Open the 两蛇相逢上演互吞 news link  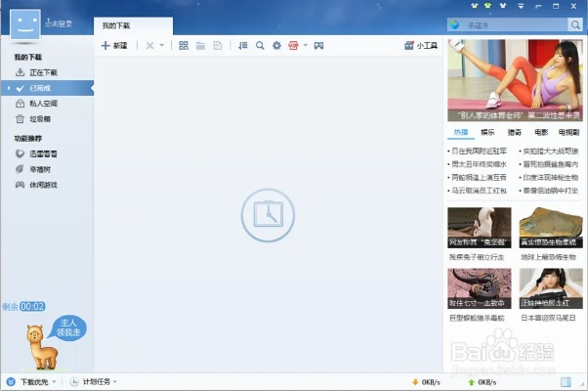(x=479, y=177)
